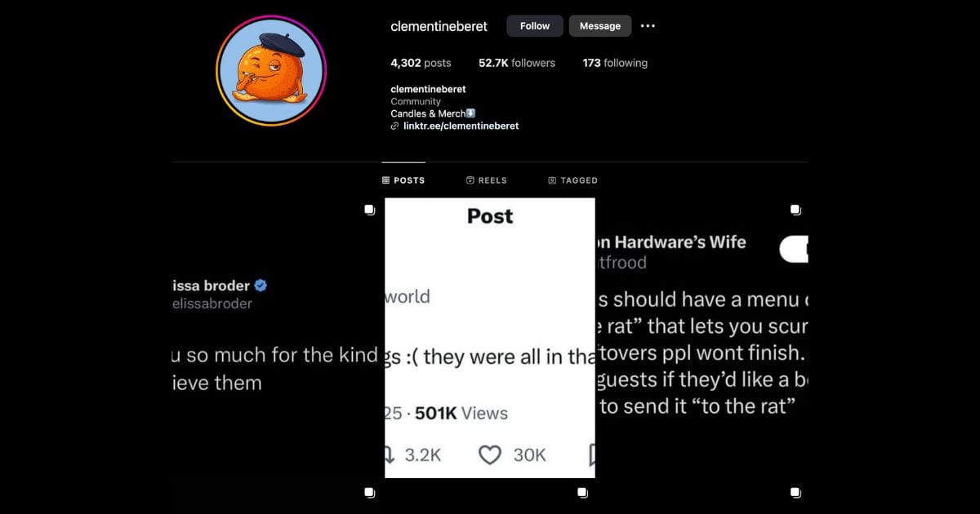Click the clementineberet profile picture

tap(271, 71)
